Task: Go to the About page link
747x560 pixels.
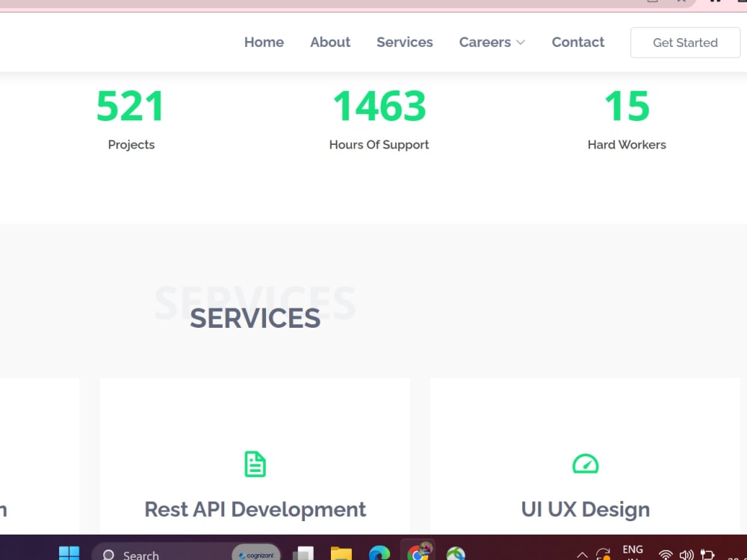Action: (x=330, y=43)
